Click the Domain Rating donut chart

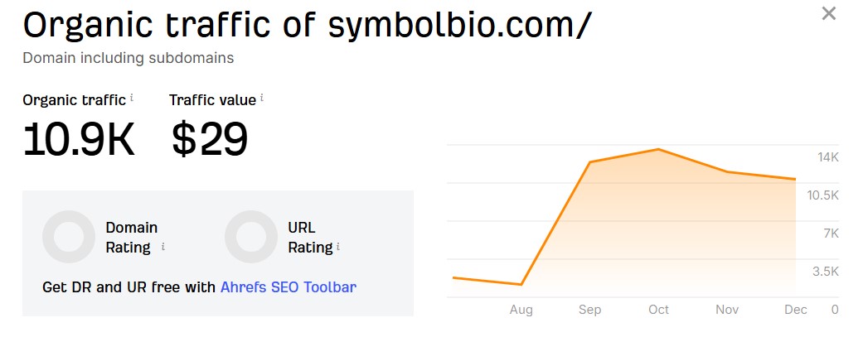click(68, 237)
